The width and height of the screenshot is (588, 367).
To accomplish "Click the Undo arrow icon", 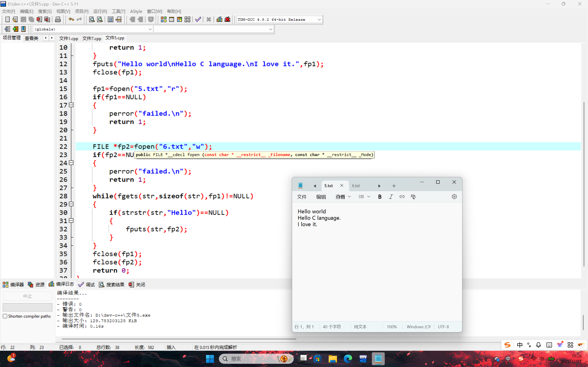I will (x=71, y=19).
